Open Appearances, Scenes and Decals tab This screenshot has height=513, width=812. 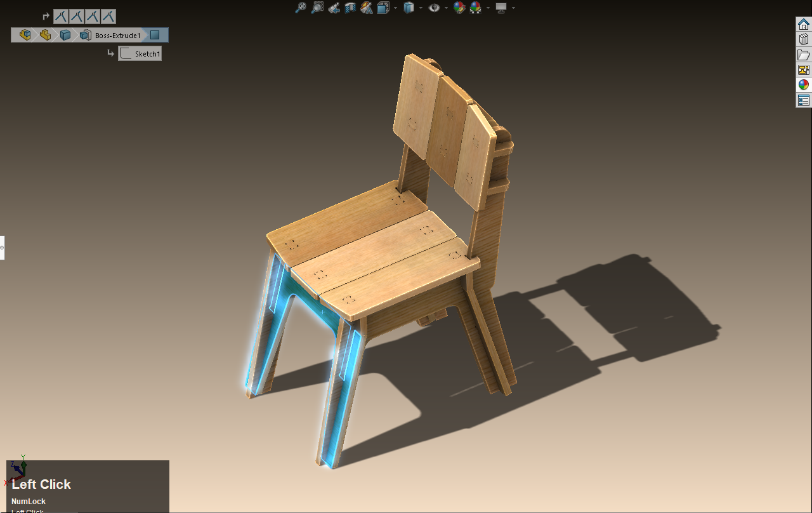(x=804, y=85)
